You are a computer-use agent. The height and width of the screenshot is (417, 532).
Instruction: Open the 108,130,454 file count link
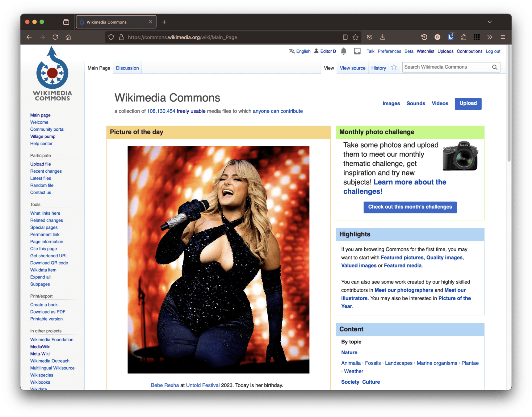pos(161,111)
